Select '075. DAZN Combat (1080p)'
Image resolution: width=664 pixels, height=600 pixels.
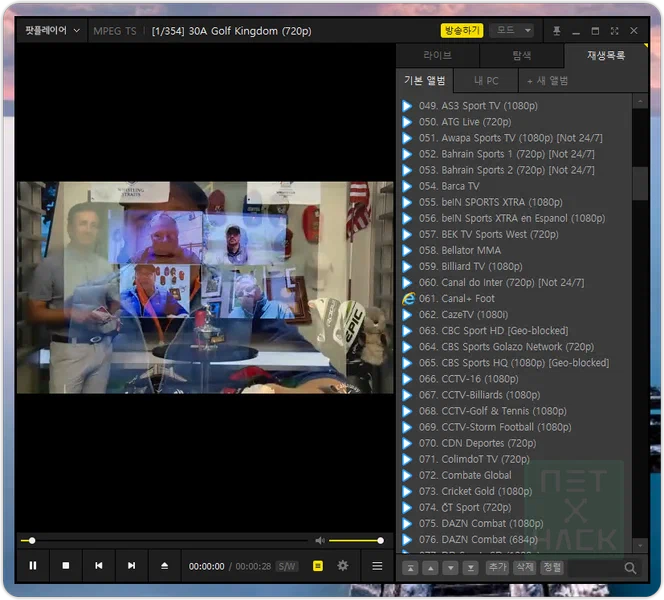(481, 523)
